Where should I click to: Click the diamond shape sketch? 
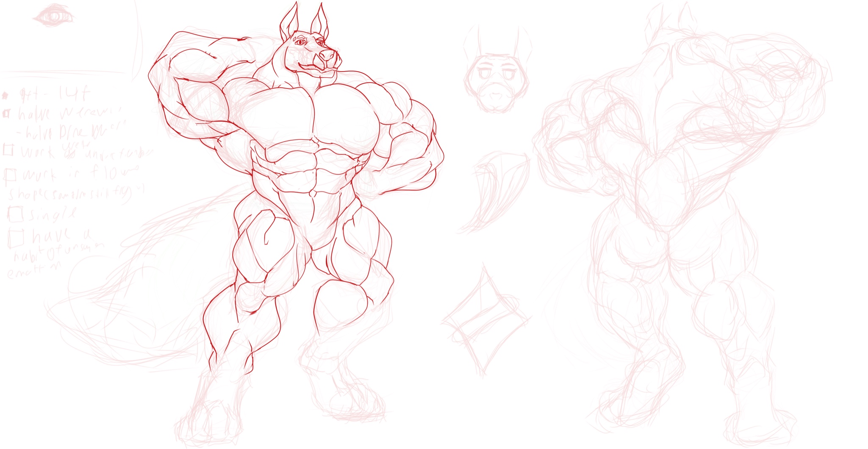point(485,320)
